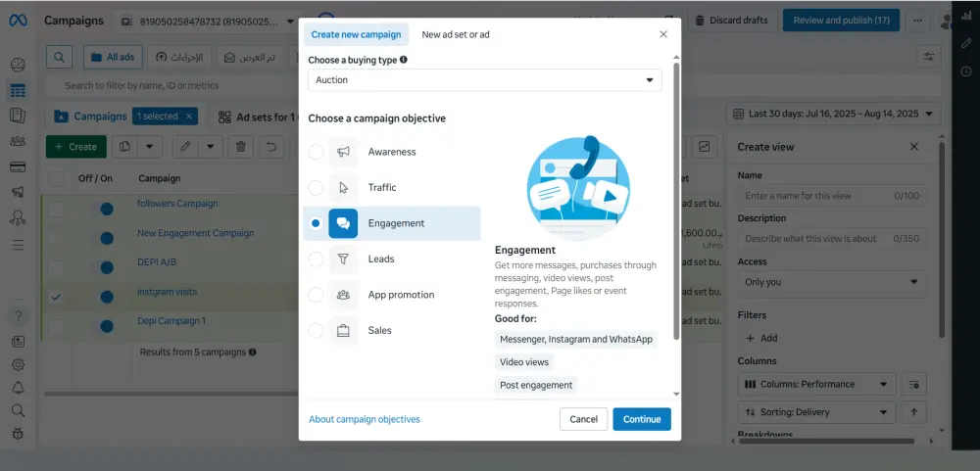Click the Meta logo icon
The width and height of the screenshot is (980, 471).
point(18,21)
